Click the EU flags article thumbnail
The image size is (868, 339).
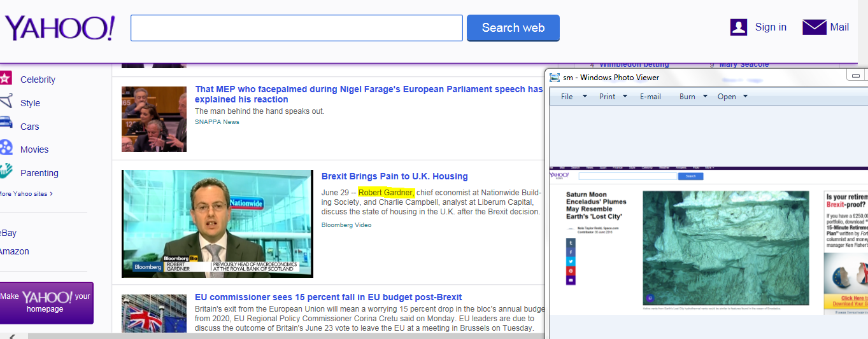point(154,314)
